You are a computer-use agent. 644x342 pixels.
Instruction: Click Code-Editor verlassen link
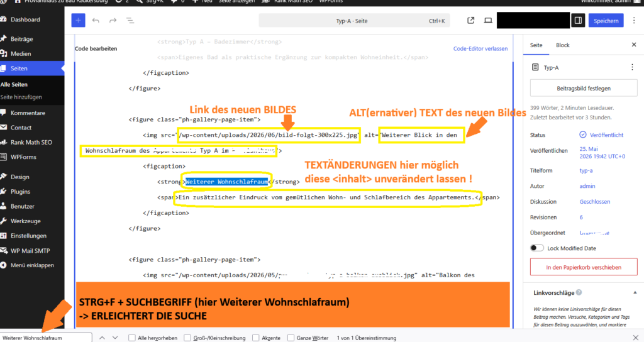click(x=480, y=48)
